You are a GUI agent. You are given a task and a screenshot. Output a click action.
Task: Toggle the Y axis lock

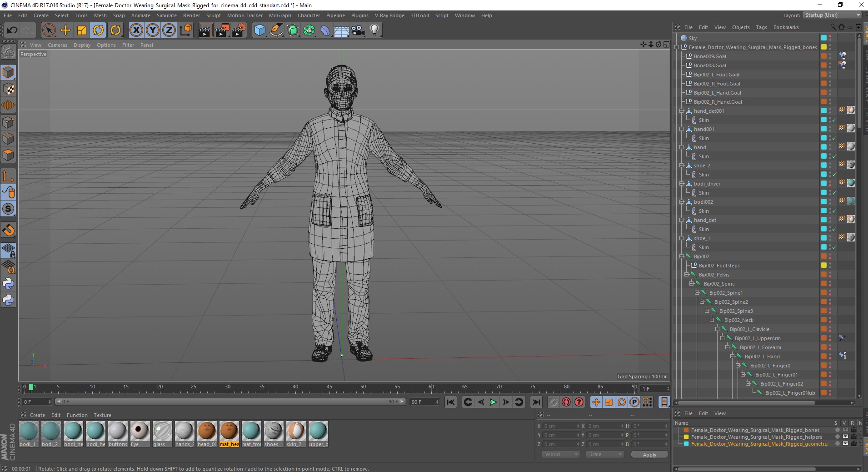pos(153,30)
